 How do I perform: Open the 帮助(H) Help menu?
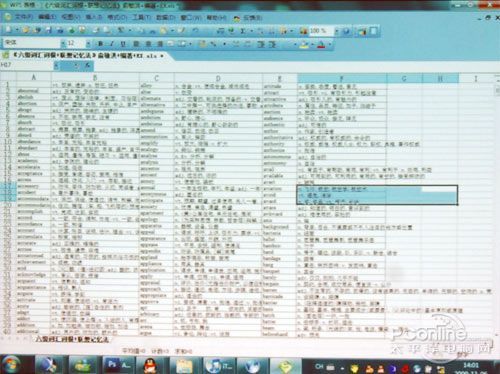[x=216, y=17]
